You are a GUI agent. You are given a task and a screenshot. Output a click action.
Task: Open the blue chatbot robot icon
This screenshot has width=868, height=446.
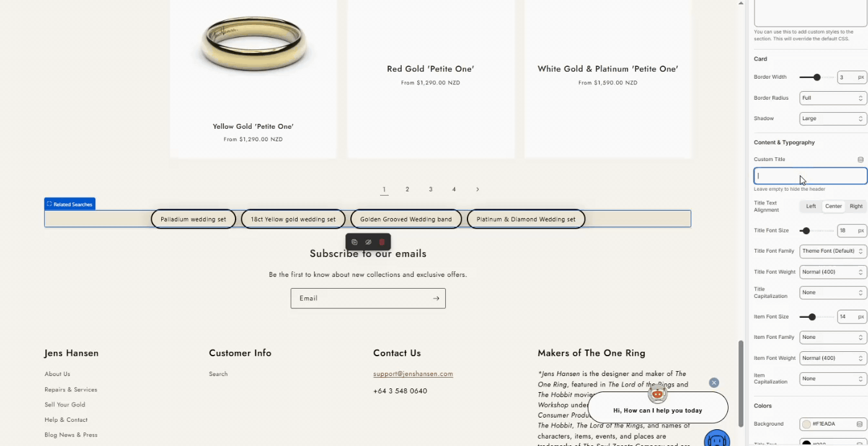[717, 439]
